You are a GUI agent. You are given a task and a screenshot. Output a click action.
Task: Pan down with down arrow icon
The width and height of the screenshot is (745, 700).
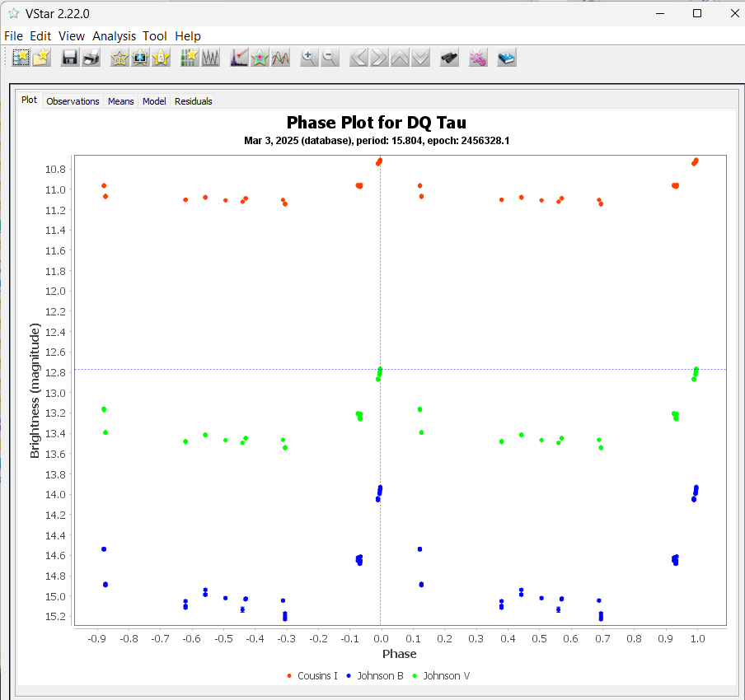click(x=421, y=58)
